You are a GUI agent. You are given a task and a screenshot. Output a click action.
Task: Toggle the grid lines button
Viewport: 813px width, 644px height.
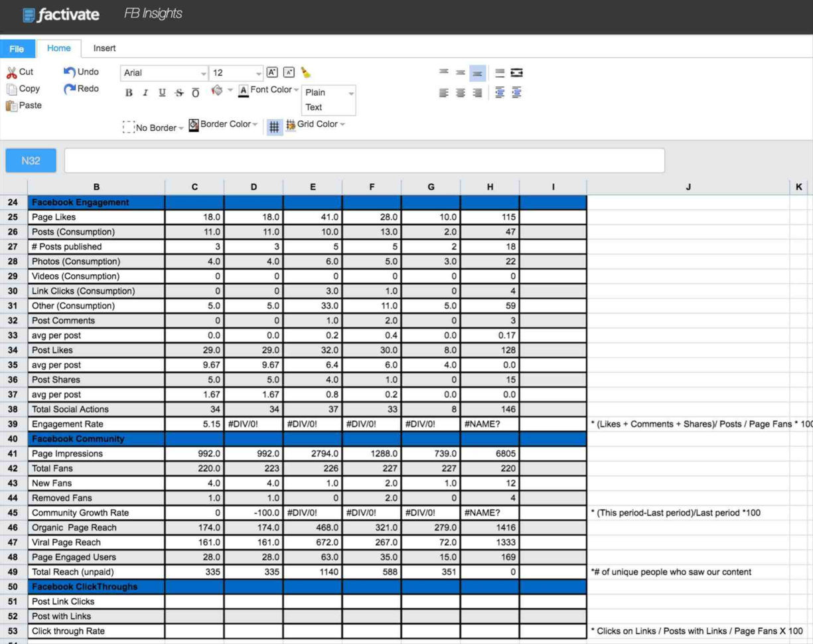click(275, 126)
